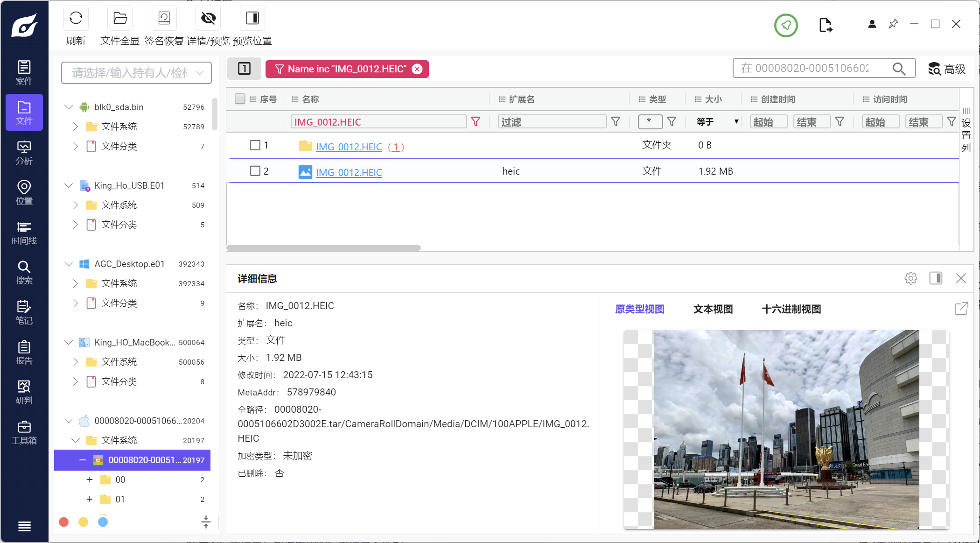Screen dimensions: 980x543
Task: Click the yellow tag color dot
Action: click(83, 522)
